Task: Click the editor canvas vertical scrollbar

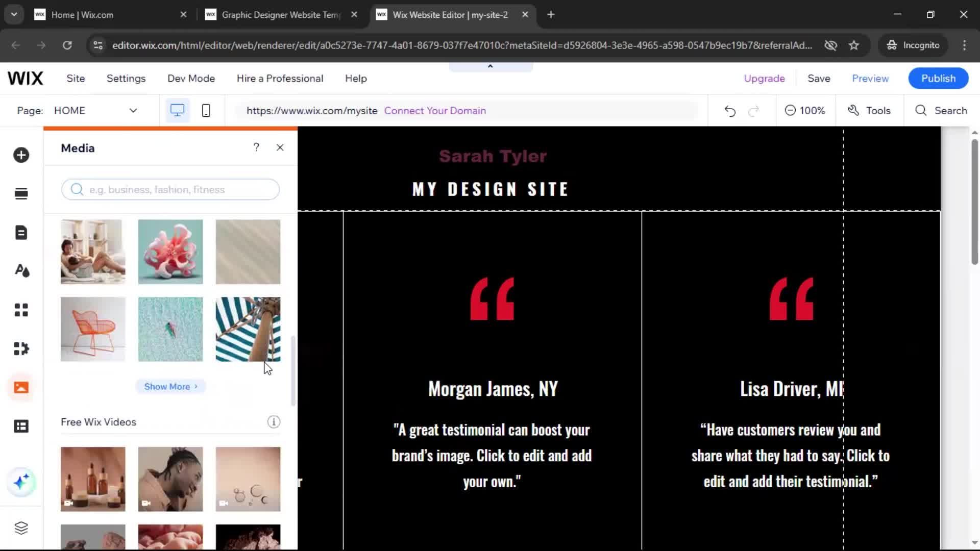Action: tap(974, 201)
